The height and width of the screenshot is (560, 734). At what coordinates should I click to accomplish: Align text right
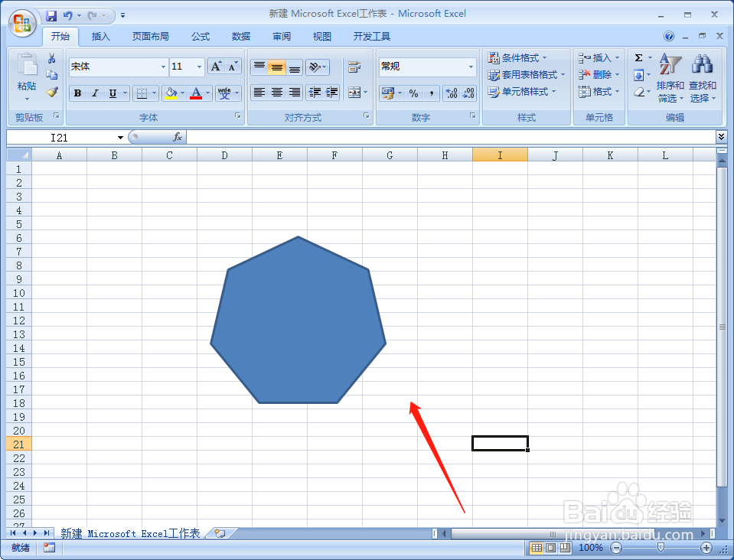pos(294,92)
